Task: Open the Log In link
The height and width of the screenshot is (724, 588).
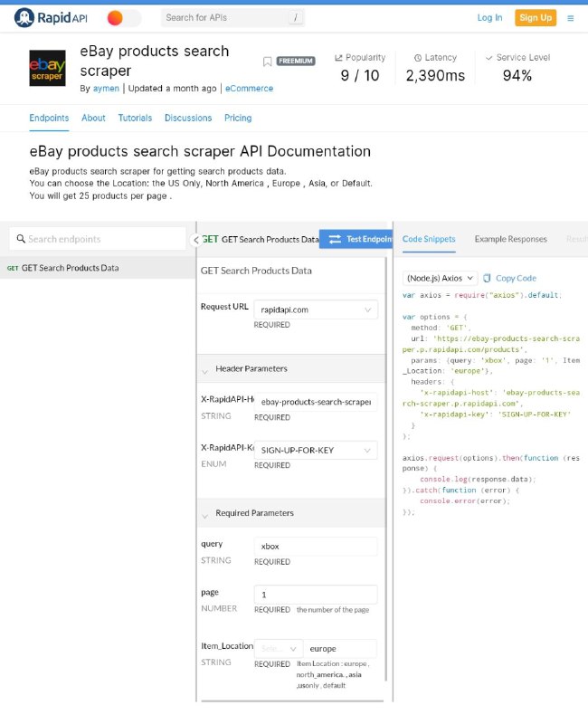Action: [x=489, y=17]
